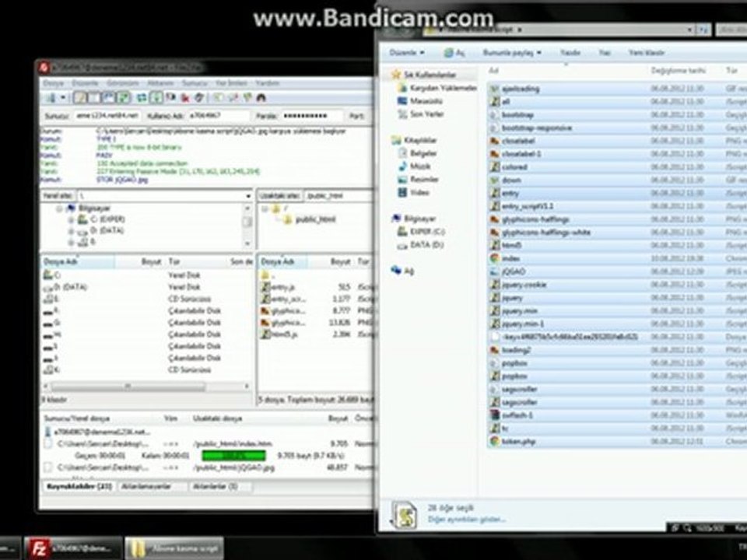747x560 pixels.
Task: Open the Sunucu menu in FileZilla
Action: click(195, 83)
